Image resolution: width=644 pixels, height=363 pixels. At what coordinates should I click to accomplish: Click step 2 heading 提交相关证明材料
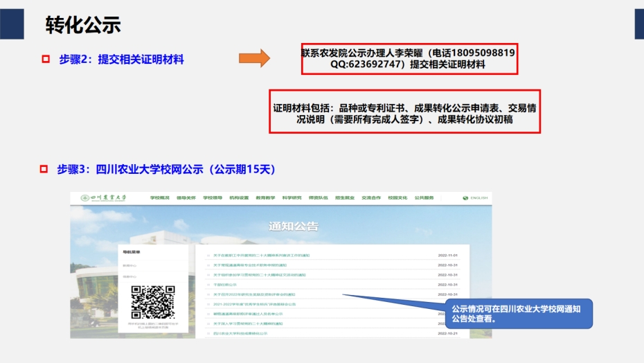click(x=121, y=60)
